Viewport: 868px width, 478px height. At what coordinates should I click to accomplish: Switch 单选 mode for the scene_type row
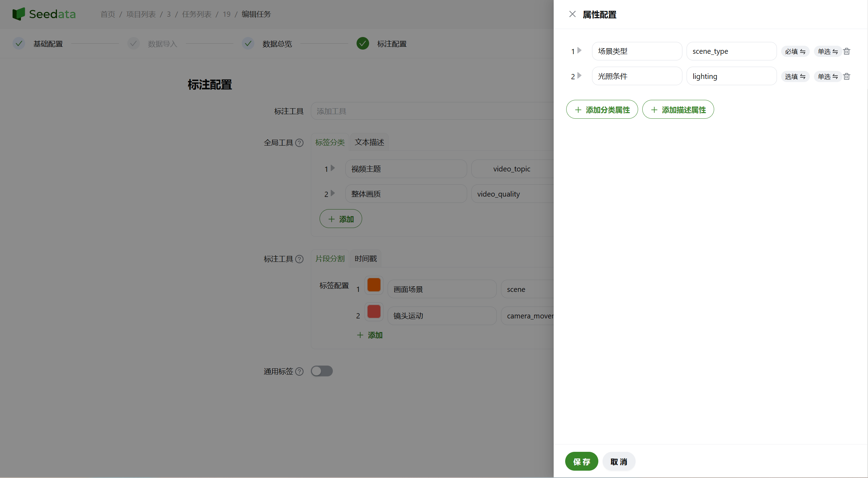pyautogui.click(x=828, y=51)
